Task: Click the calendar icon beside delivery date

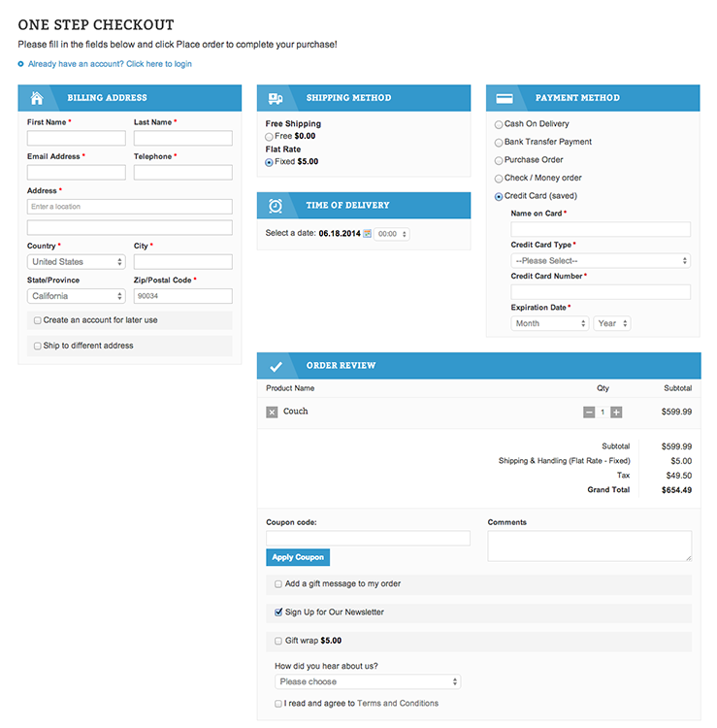Action: pyautogui.click(x=368, y=234)
